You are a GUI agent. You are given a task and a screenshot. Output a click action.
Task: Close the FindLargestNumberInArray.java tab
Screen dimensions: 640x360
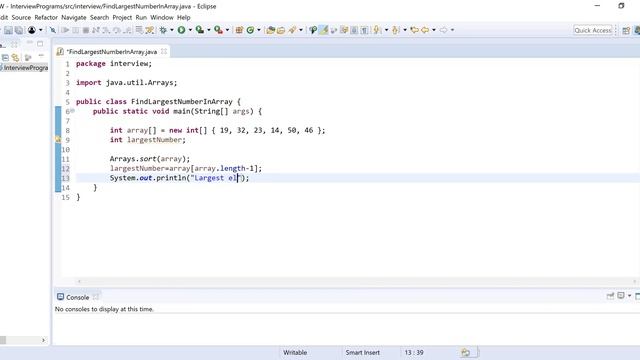(164, 51)
